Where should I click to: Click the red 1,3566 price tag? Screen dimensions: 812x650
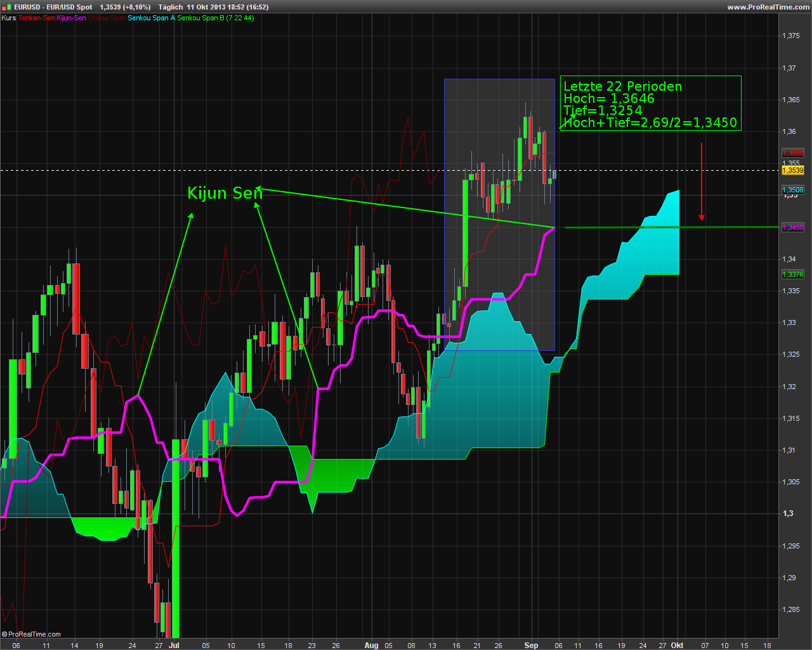(793, 154)
